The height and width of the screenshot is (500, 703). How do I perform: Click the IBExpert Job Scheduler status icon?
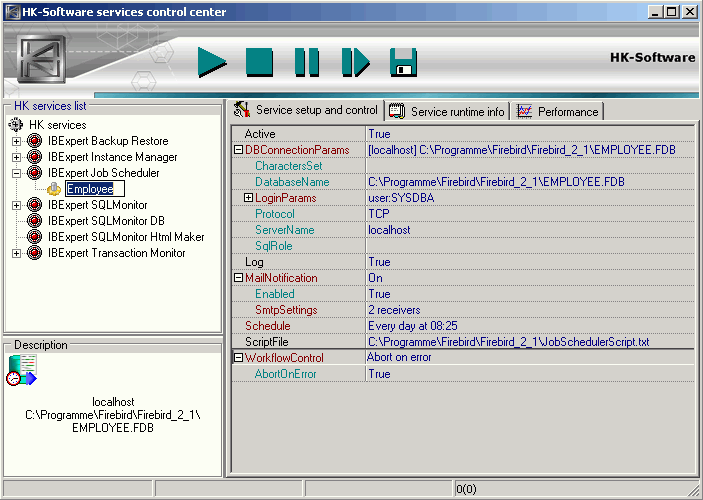pyautogui.click(x=35, y=173)
